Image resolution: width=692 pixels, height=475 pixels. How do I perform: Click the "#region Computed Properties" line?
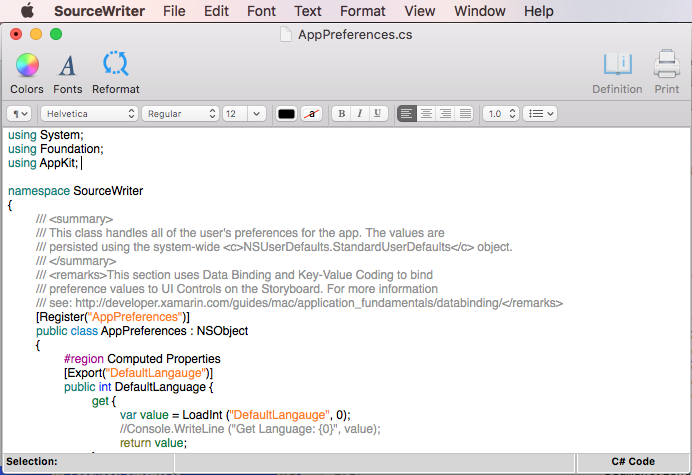click(142, 359)
